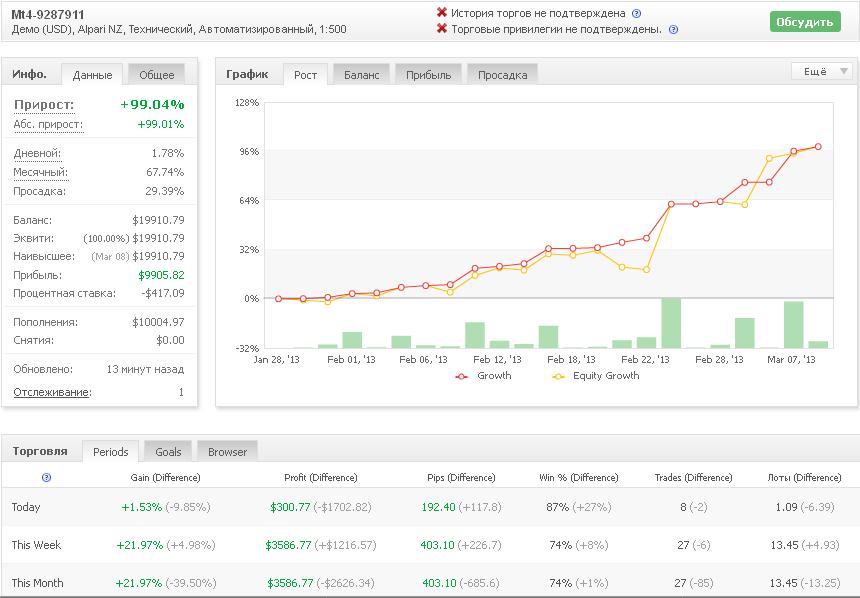Image resolution: width=860 pixels, height=598 pixels.
Task: Click the Mt4-9287911 account title
Action: pos(48,15)
